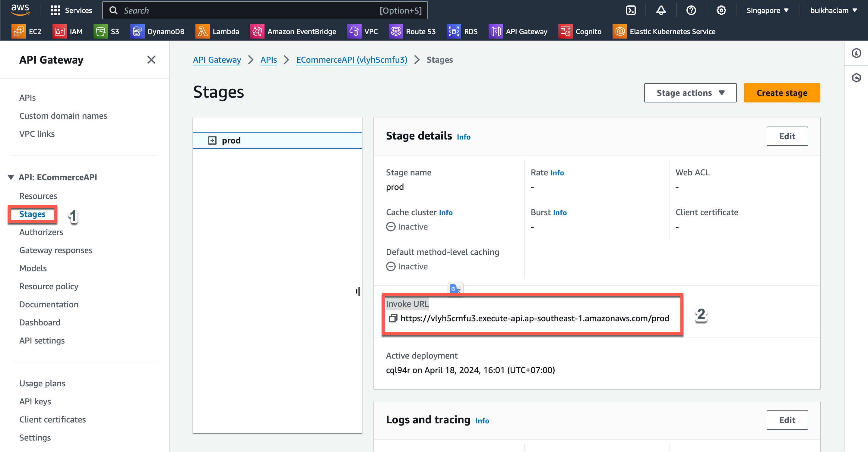Click the search box in the top bar
Viewport: 868px width, 452px height.
[265, 11]
